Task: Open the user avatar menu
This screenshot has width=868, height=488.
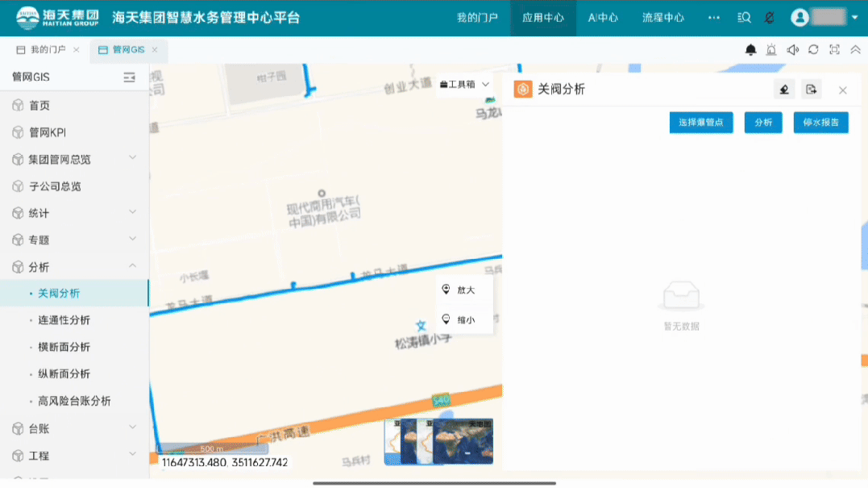Action: (799, 17)
